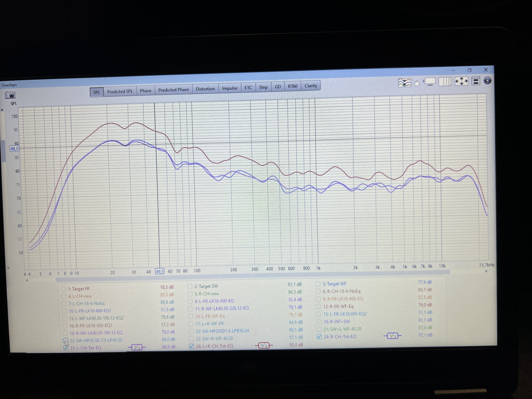
Task: Show the 6: R-CH-18-6-NoEq trace
Action: click(x=318, y=291)
